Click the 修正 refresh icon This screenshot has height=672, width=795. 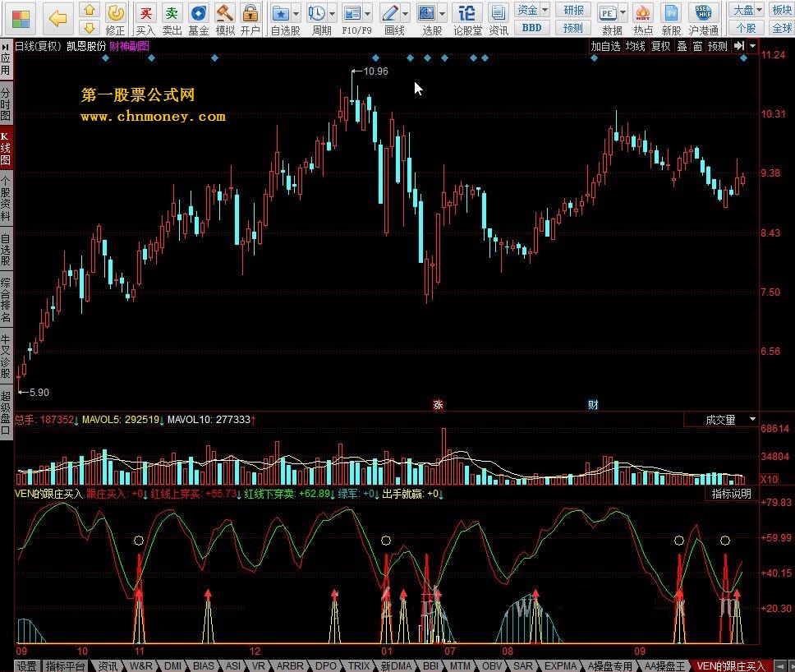[x=116, y=19]
